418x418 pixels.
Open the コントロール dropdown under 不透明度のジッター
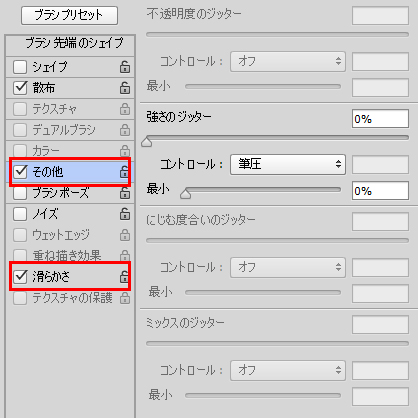pos(288,61)
